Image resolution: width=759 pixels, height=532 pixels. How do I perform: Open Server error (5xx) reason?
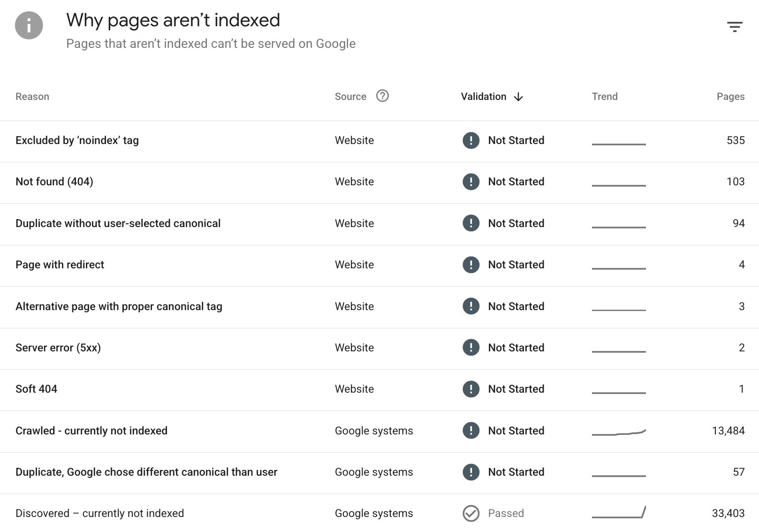coord(58,348)
